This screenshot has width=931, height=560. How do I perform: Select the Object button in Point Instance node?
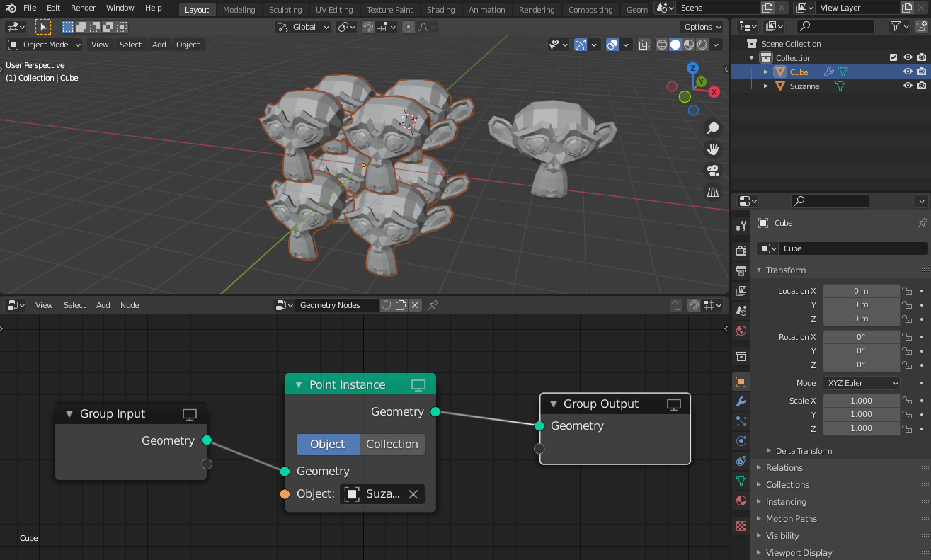(x=328, y=444)
